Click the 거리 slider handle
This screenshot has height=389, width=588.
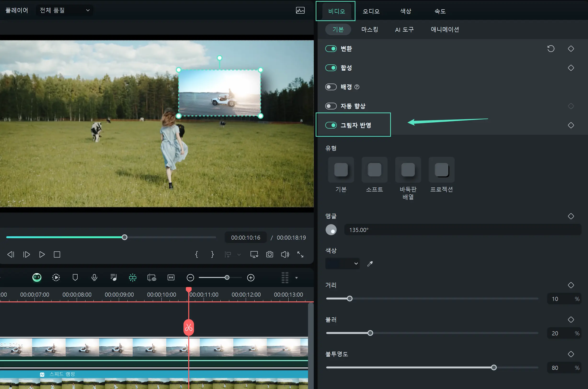click(x=349, y=299)
